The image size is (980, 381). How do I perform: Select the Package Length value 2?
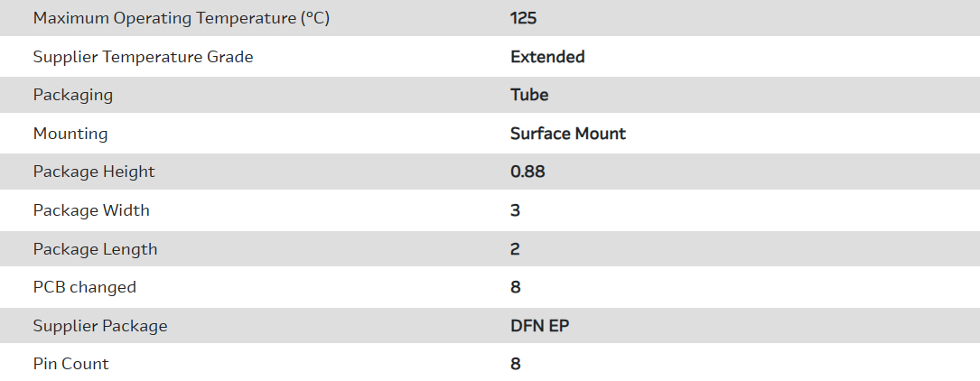(x=515, y=249)
